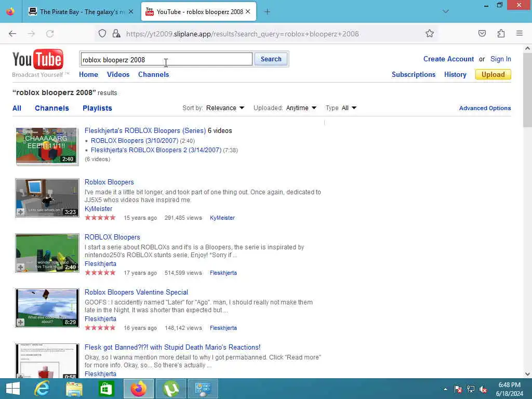Open Subscriptions link
This screenshot has height=399, width=532.
(x=413, y=75)
